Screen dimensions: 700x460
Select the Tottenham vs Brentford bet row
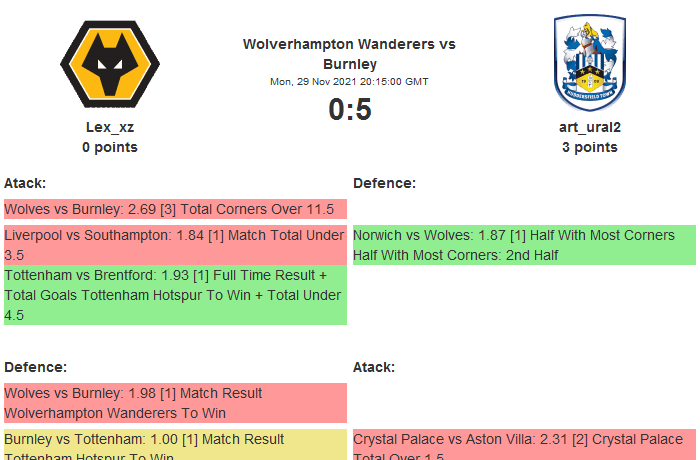click(x=175, y=294)
